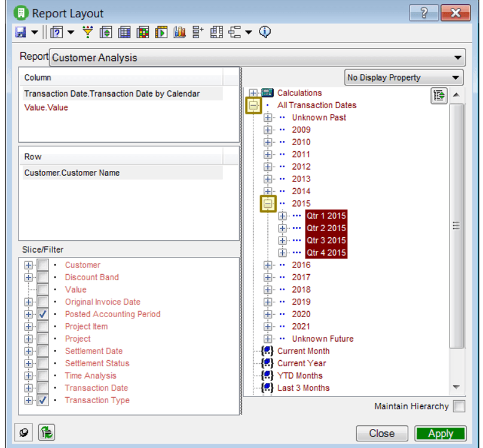
Task: Expand the 2016 year node
Action: point(268,265)
